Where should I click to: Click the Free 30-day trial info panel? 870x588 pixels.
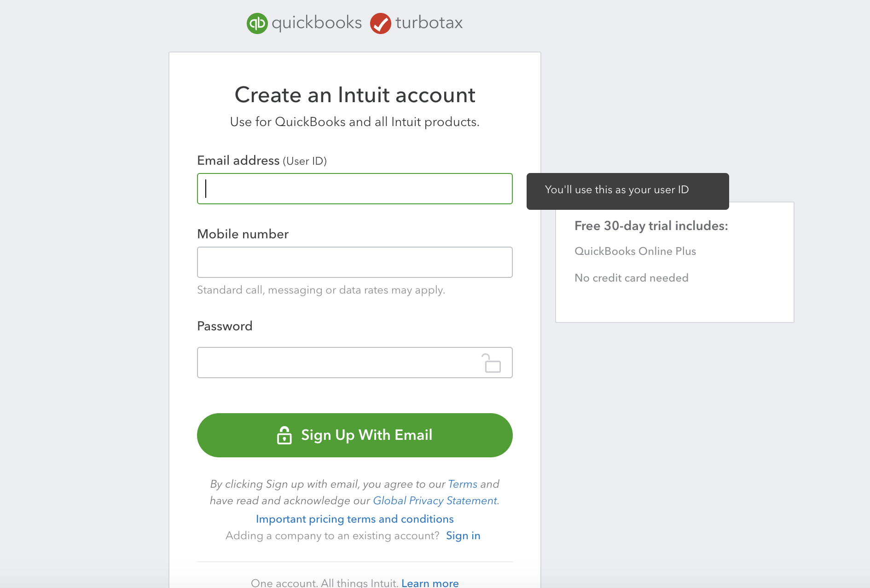click(674, 261)
